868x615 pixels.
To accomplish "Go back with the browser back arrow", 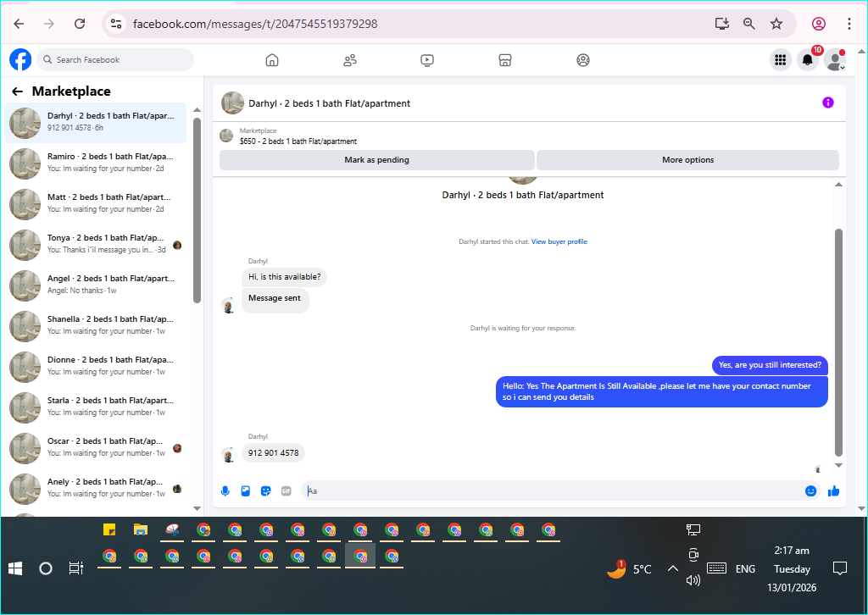I will tap(19, 24).
